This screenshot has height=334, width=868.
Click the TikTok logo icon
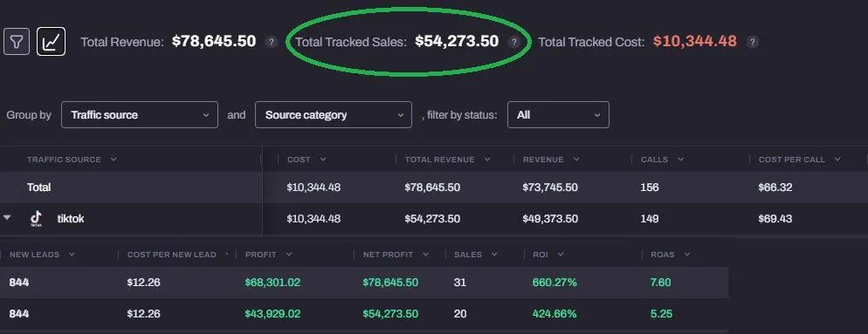click(36, 219)
